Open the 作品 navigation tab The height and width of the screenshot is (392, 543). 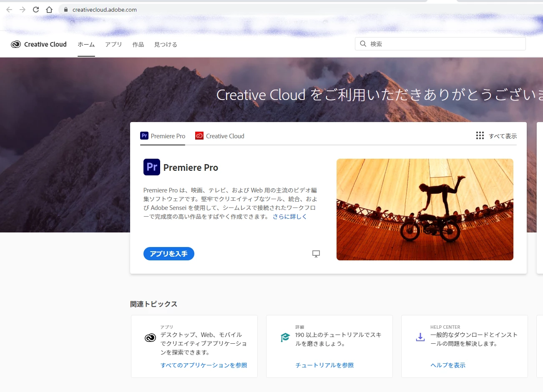(138, 45)
